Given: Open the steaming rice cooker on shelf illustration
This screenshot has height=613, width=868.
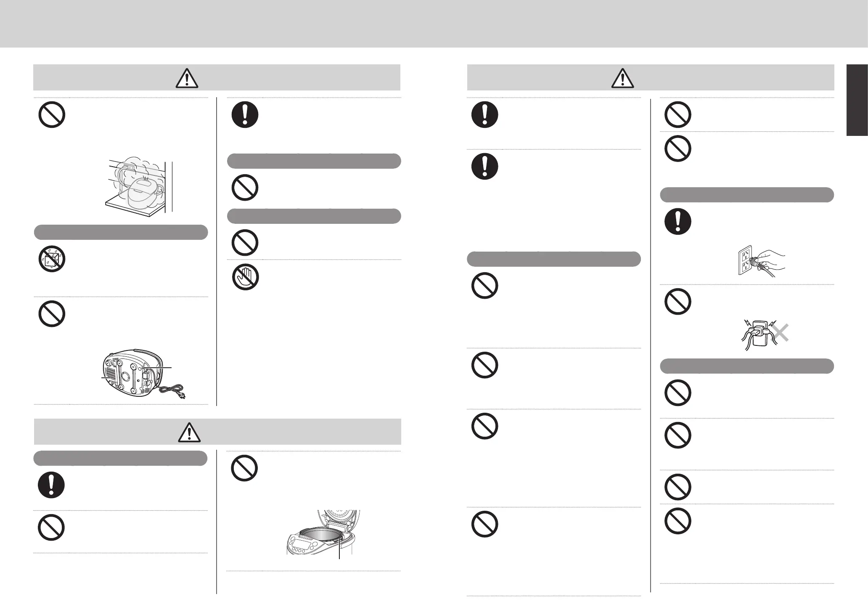Looking at the screenshot, I should pos(141,187).
